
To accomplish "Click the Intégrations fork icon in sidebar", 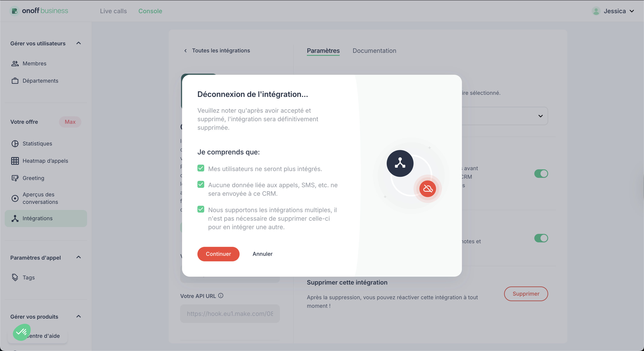I will 15,218.
